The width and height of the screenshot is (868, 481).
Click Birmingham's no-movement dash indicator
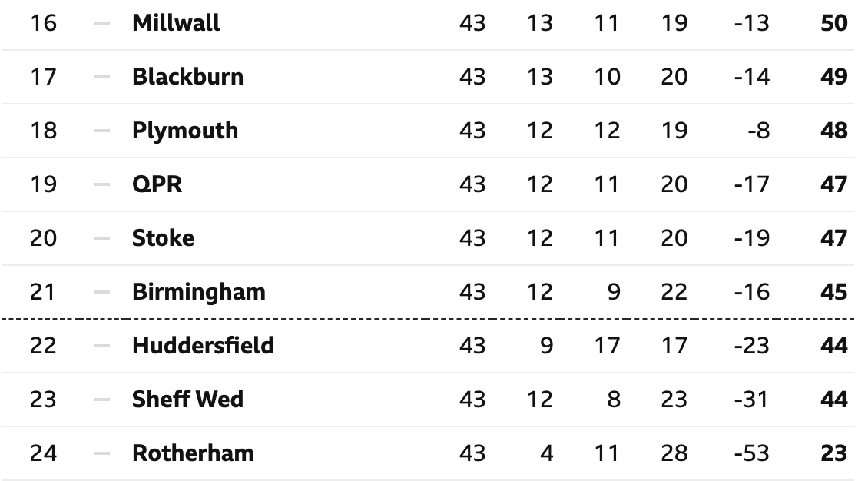(102, 292)
